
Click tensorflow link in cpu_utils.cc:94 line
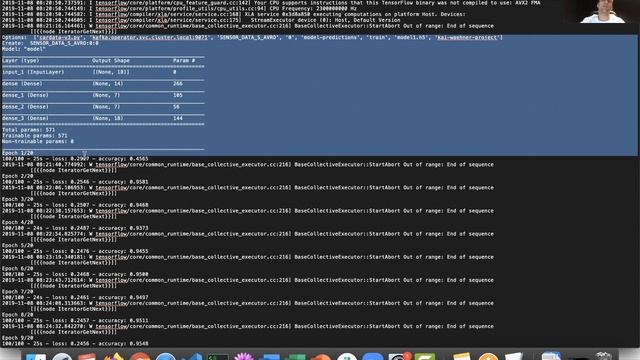[x=111, y=8]
